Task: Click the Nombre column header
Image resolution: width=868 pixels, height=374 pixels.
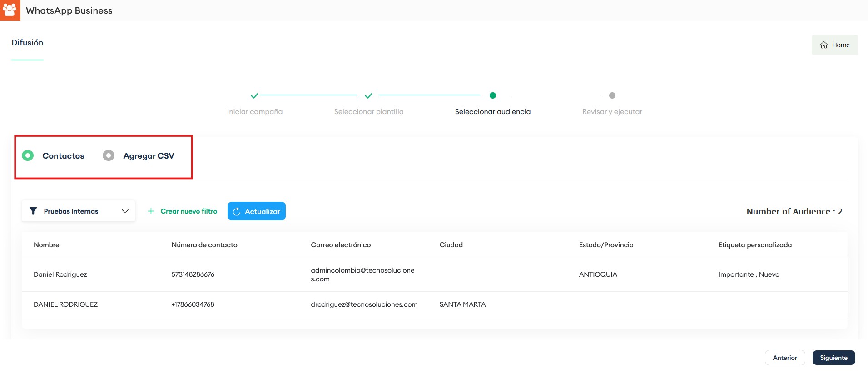Action: click(46, 245)
